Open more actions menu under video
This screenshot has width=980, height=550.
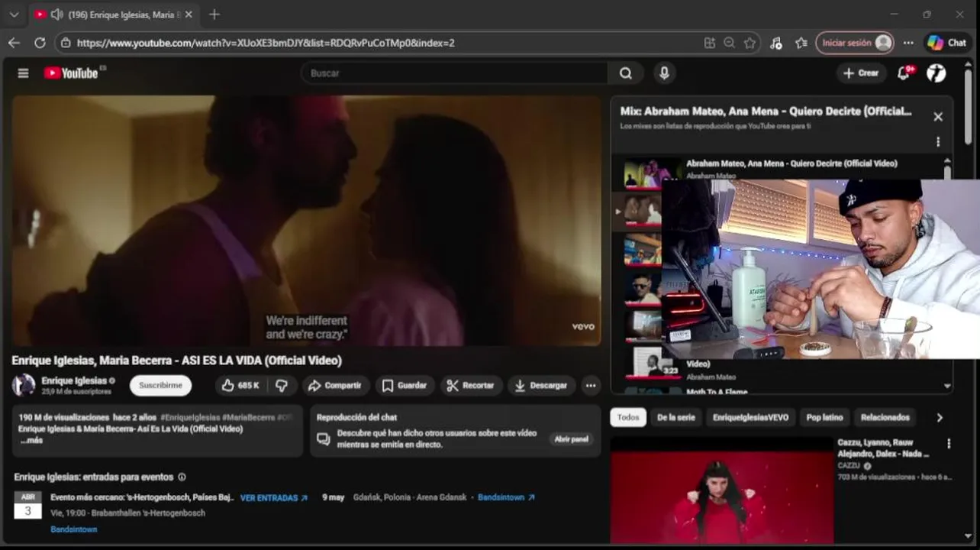tap(591, 386)
